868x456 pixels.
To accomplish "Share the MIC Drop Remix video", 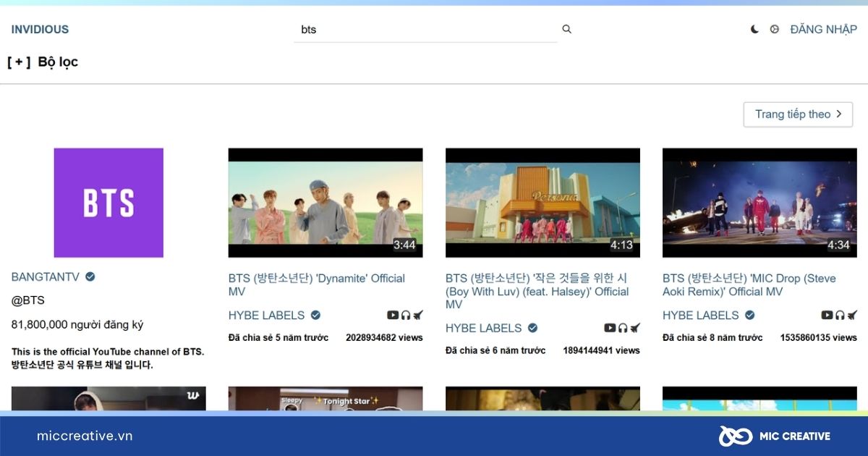I will (x=851, y=314).
